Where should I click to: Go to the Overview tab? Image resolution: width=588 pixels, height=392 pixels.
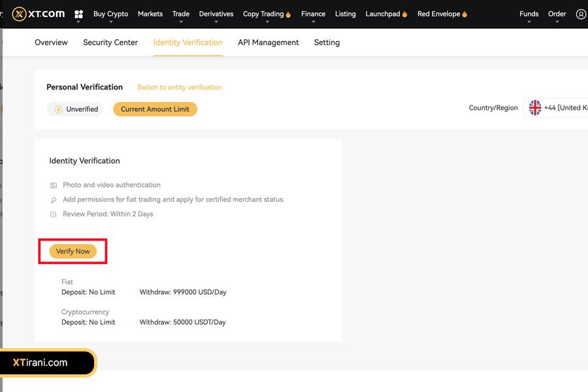51,42
